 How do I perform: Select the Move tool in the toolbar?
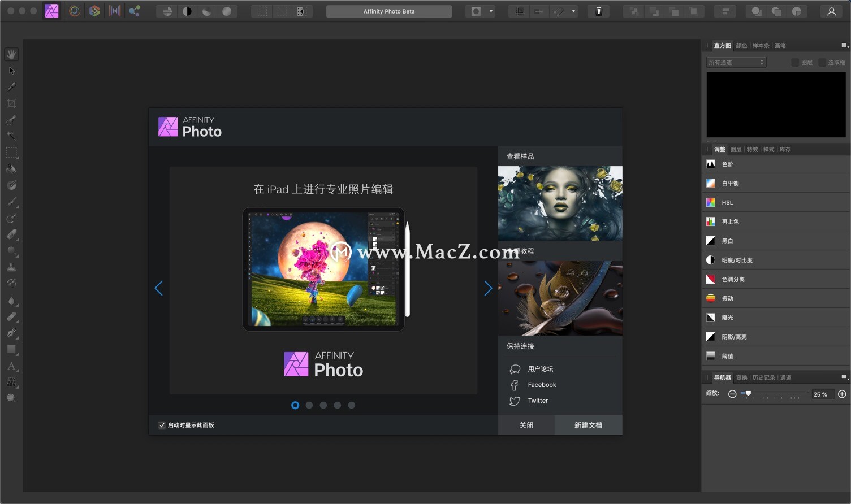pyautogui.click(x=11, y=70)
